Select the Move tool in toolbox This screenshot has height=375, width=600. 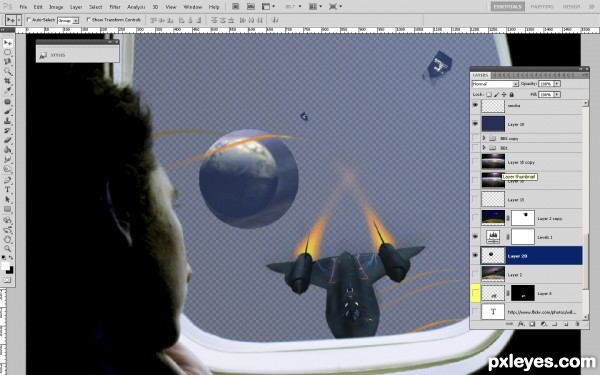[7, 43]
